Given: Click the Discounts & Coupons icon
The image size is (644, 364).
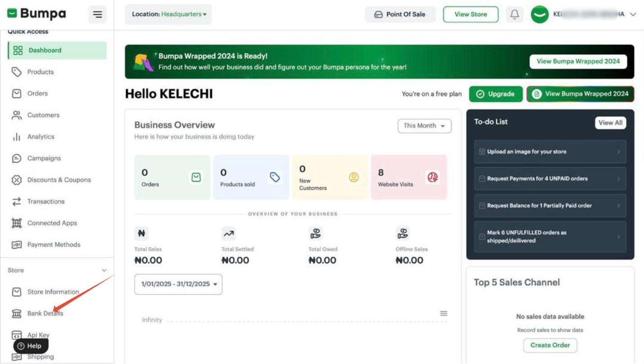Looking at the screenshot, I should coord(17,180).
